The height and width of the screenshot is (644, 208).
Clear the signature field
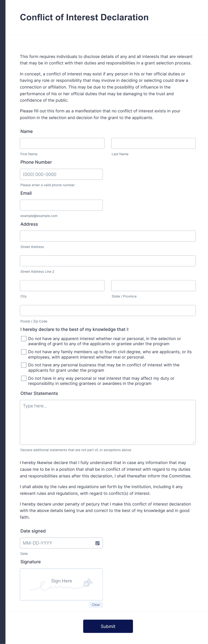pyautogui.click(x=96, y=605)
